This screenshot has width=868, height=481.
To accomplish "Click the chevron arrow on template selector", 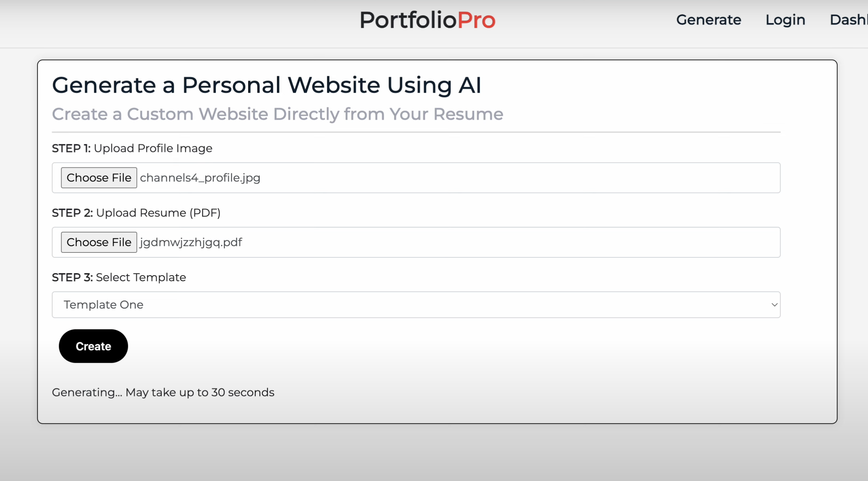I will point(774,305).
